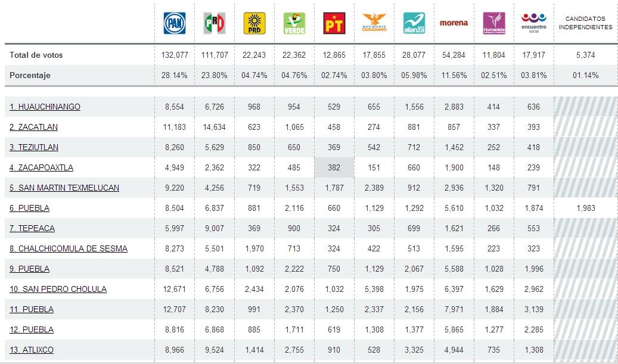Select the yellow PRD party logo
This screenshot has height=364, width=618.
254,23
